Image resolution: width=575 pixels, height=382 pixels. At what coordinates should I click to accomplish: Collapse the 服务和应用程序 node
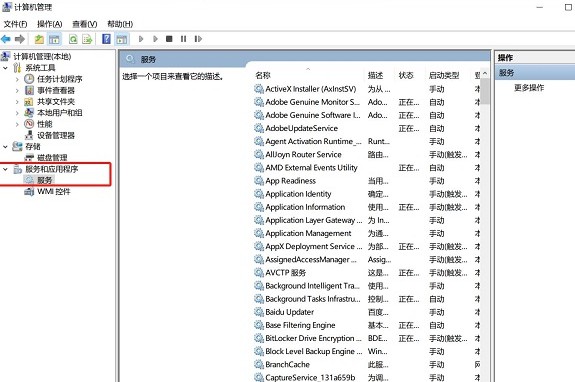click(x=5, y=169)
